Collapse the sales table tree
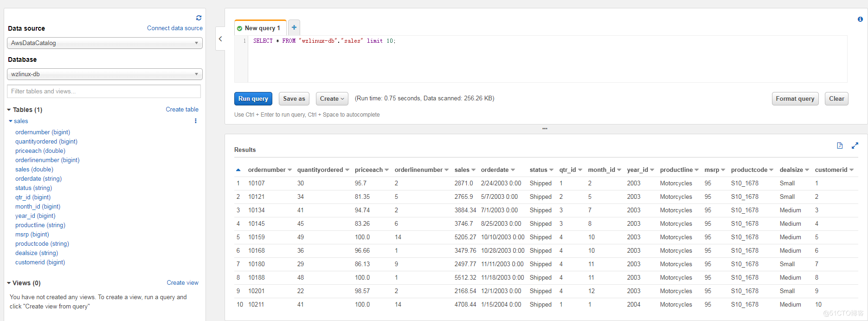The width and height of the screenshot is (868, 321). pyautogui.click(x=11, y=121)
